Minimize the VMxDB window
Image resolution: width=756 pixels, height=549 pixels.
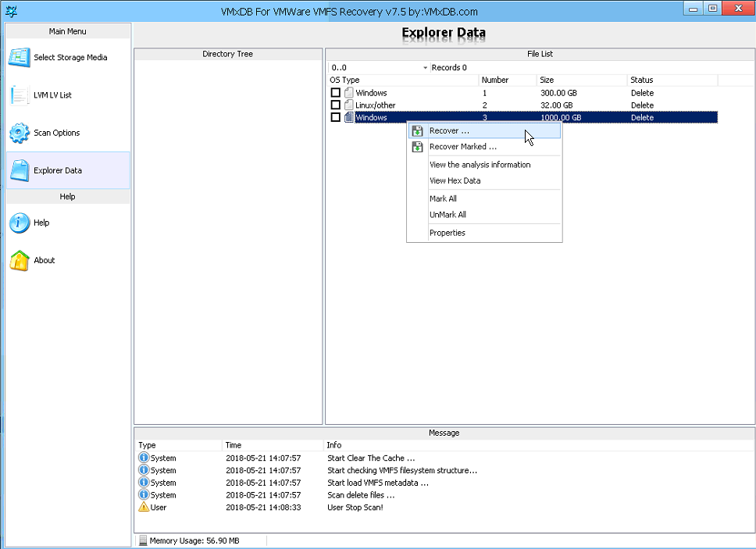tap(694, 8)
